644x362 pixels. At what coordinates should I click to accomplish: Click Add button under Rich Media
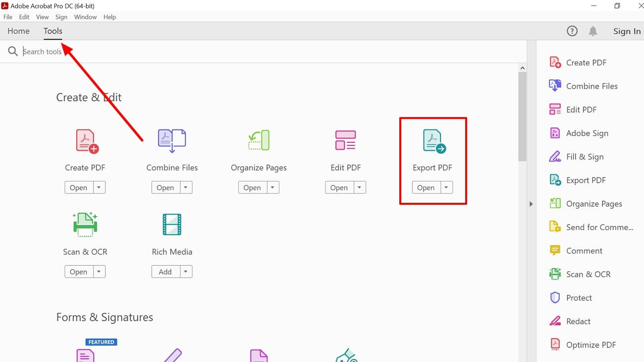(x=165, y=272)
